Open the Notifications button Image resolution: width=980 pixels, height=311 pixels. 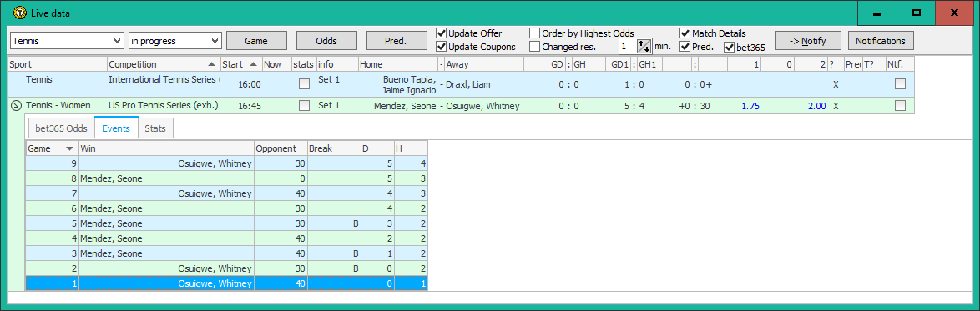[x=881, y=41]
